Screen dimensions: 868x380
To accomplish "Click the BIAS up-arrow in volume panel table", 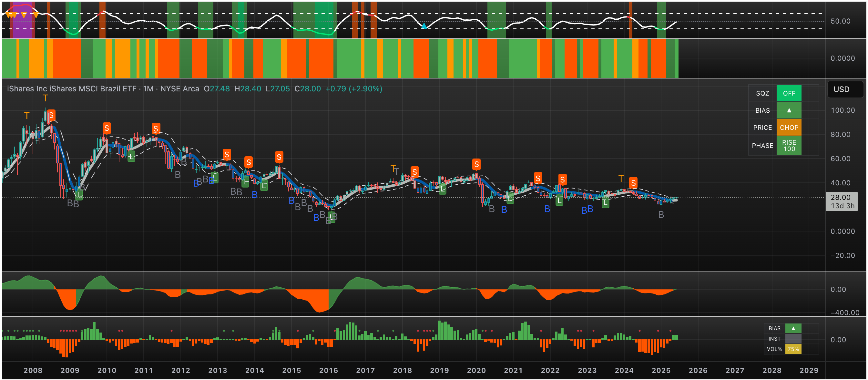I will click(x=793, y=328).
